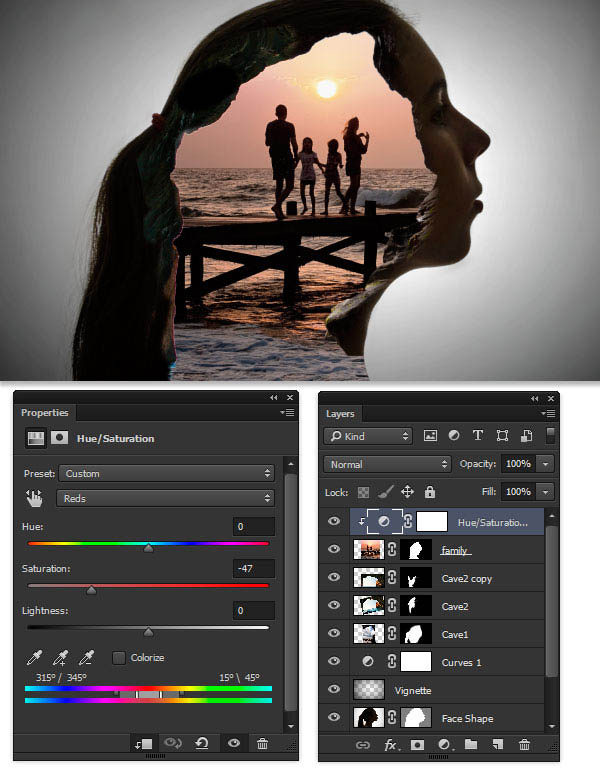Screen dimensions: 600x778
Task: Reset adjustment defaults icon in Properties
Action: tap(201, 743)
